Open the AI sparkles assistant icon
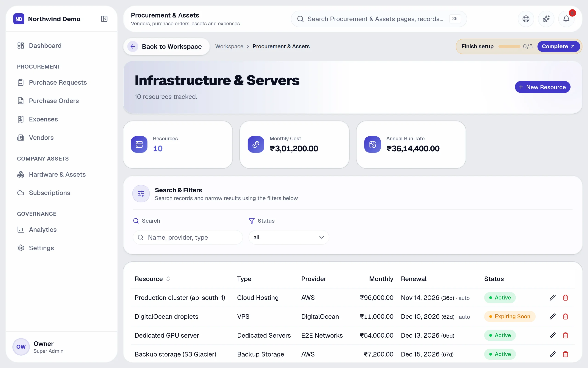The image size is (588, 368). click(546, 19)
